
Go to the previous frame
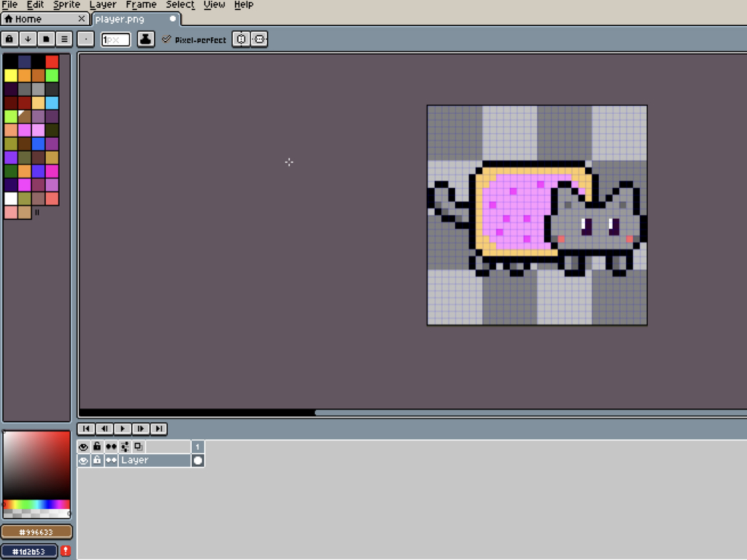point(104,429)
